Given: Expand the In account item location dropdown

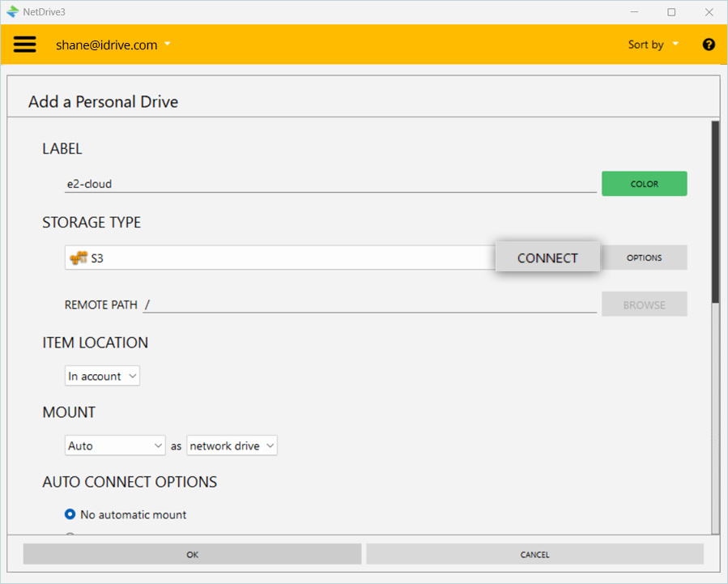Looking at the screenshot, I should pyautogui.click(x=102, y=376).
